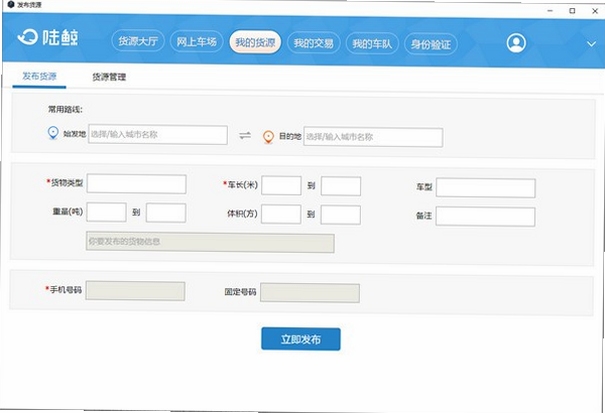The image size is (605, 413).
Task: Click the 车长(米) maximum input box
Action: click(341, 186)
